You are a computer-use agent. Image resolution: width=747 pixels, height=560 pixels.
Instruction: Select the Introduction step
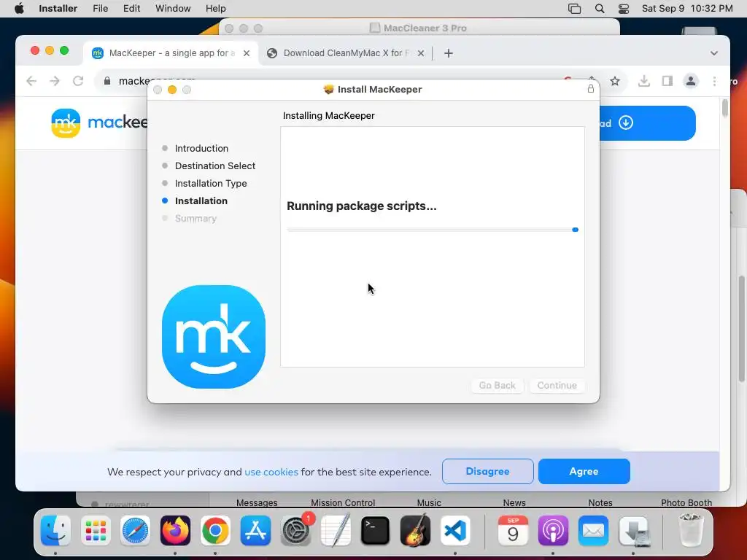[x=201, y=148]
